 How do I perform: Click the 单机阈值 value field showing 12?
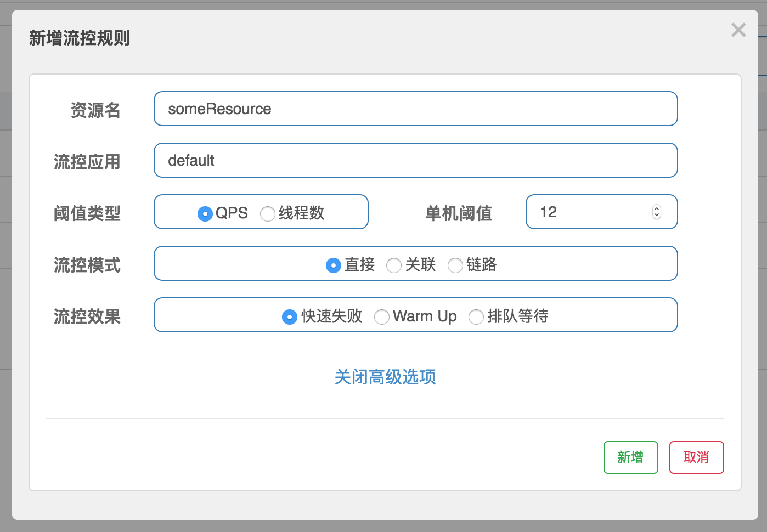582,212
